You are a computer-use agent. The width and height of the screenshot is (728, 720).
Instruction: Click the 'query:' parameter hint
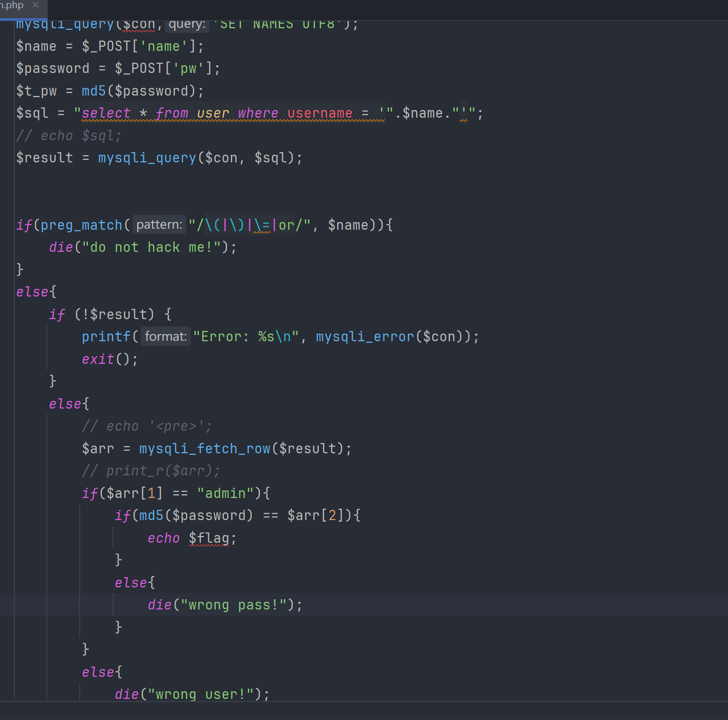186,24
